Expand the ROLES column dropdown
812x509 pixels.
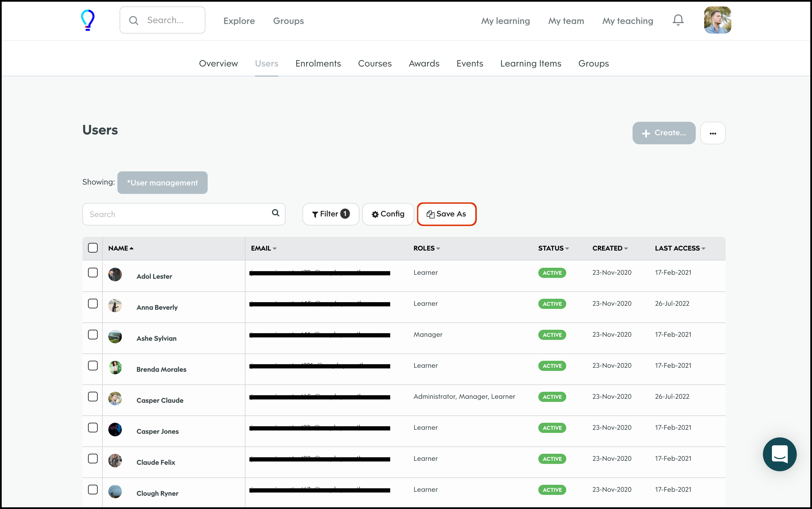coord(438,249)
